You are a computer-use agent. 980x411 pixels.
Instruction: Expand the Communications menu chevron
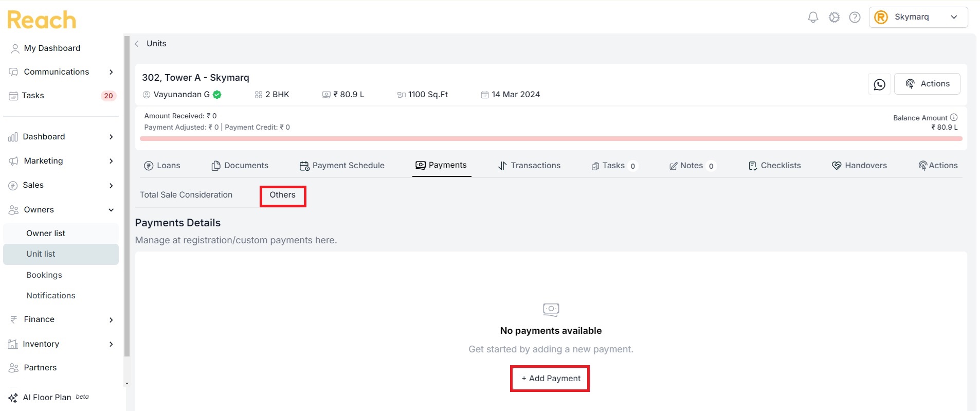[111, 72]
